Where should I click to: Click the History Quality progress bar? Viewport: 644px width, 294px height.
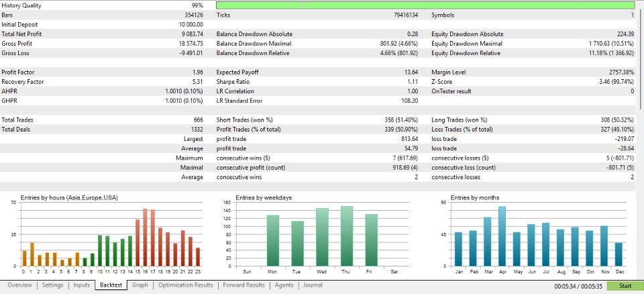pyautogui.click(x=425, y=6)
